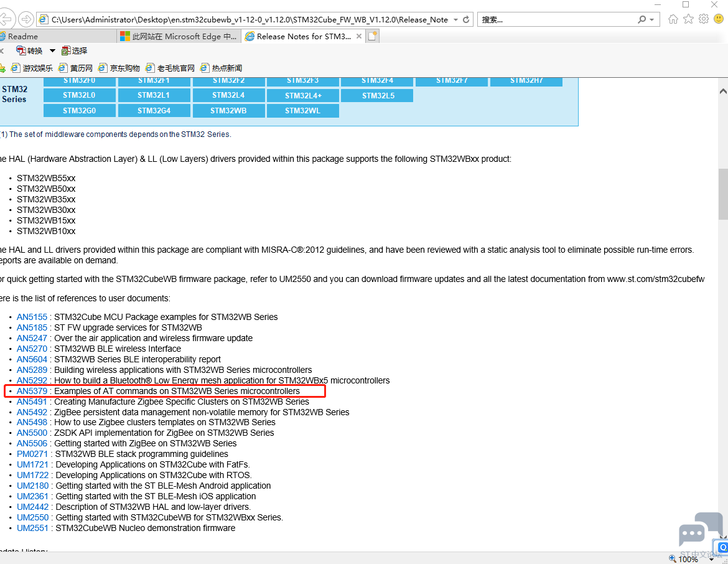
Task: Click the STM32L4+ series button
Action: click(303, 95)
